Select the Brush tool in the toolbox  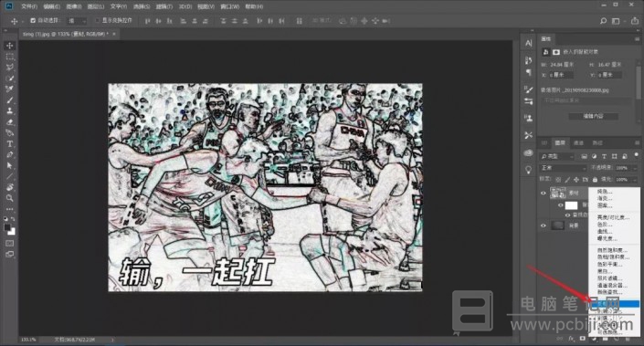click(9, 100)
